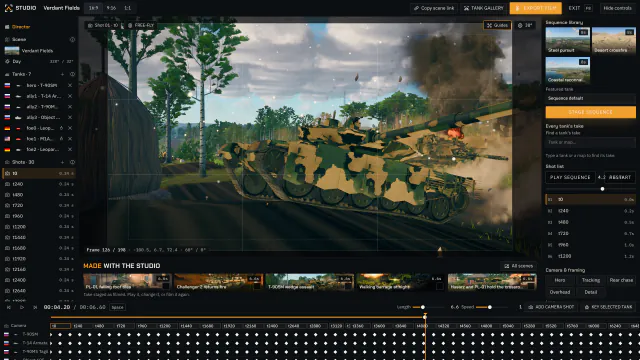The width and height of the screenshot is (640, 360).
Task: Add a tank with plus icon
Action: coord(62,74)
